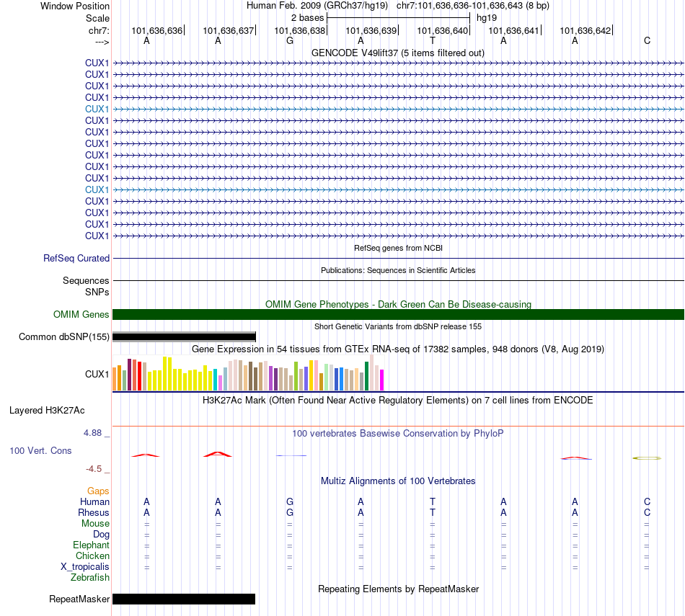Image resolution: width=685 pixels, height=616 pixels.
Task: Click the 100 Vert. Cons track label
Action: (x=40, y=450)
